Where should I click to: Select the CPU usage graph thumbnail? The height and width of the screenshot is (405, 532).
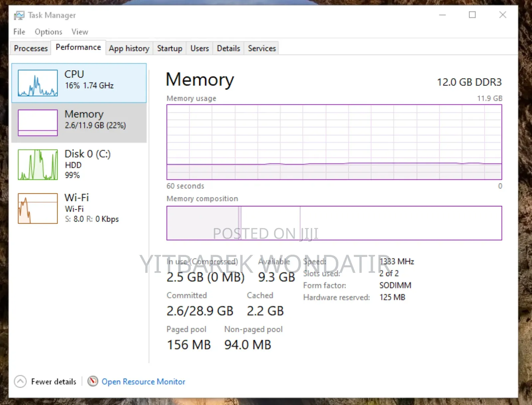point(38,83)
